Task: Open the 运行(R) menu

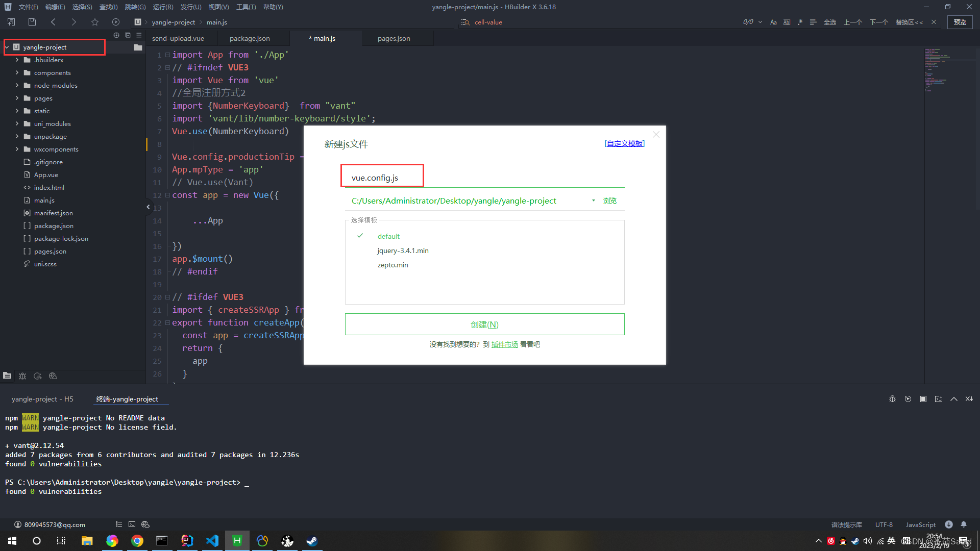Action: (x=163, y=7)
